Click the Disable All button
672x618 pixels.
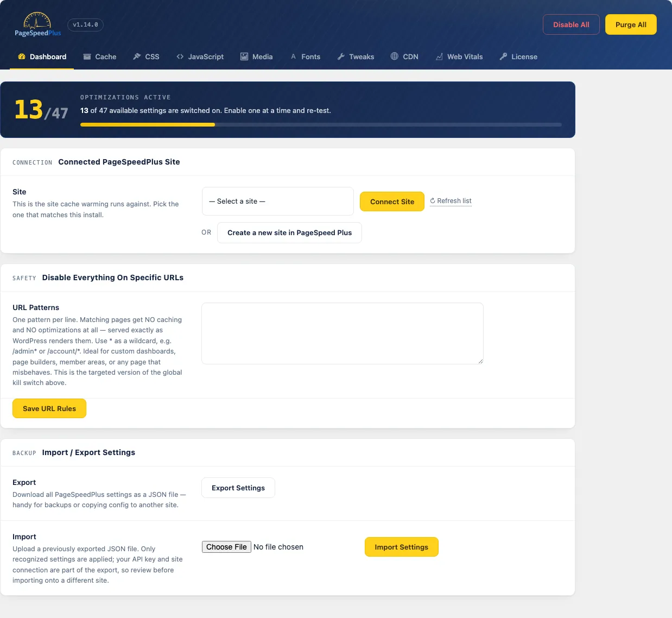click(x=571, y=24)
